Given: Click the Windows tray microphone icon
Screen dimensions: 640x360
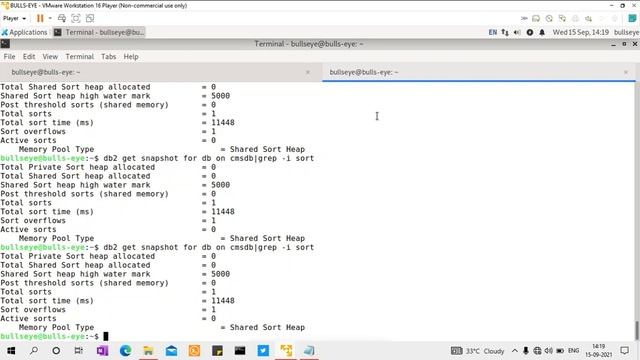Looking at the screenshot, I should (526, 351).
